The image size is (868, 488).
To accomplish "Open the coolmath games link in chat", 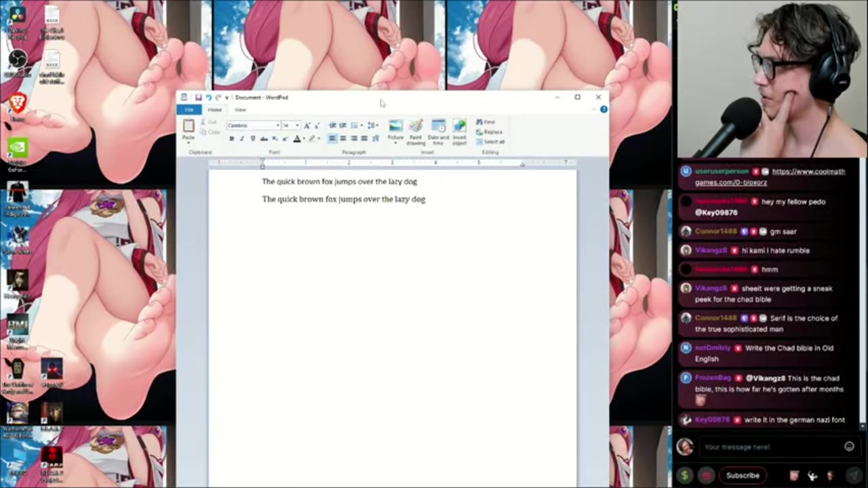I will tap(770, 177).
